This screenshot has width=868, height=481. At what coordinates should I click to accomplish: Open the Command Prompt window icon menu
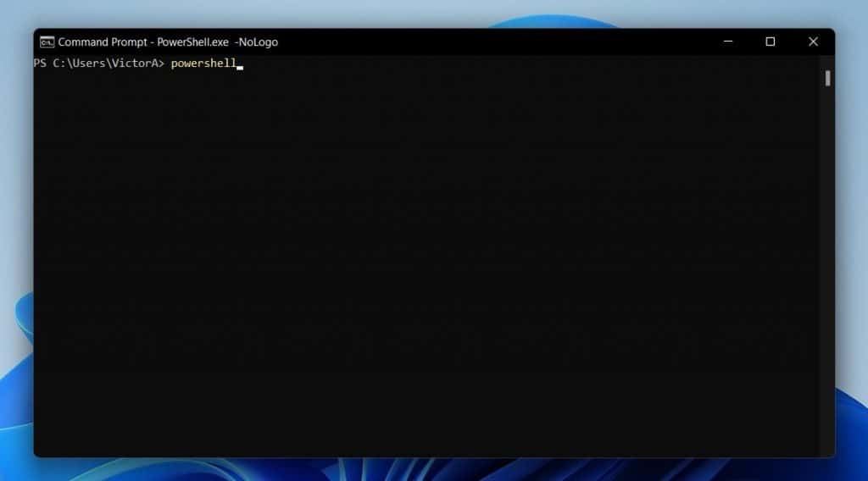click(x=47, y=42)
